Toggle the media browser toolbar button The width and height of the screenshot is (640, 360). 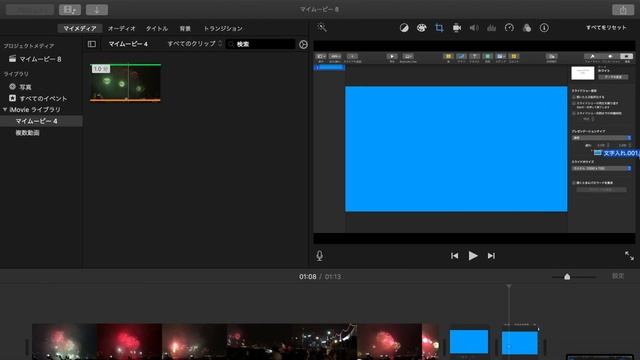coord(70,10)
